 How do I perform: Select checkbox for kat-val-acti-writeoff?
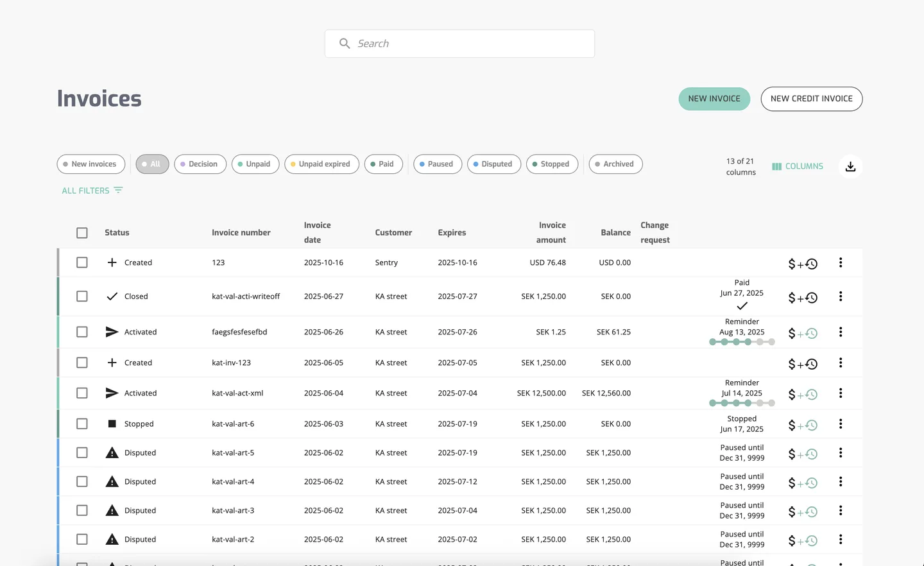[82, 296]
